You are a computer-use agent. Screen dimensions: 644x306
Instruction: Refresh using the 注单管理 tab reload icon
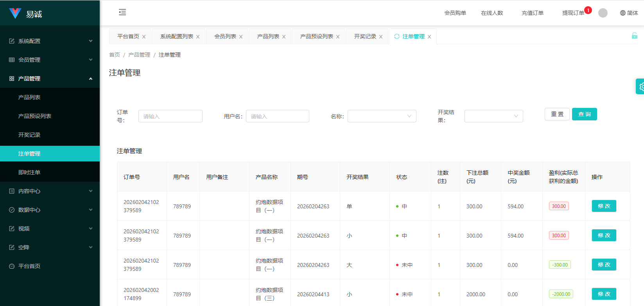[397, 36]
